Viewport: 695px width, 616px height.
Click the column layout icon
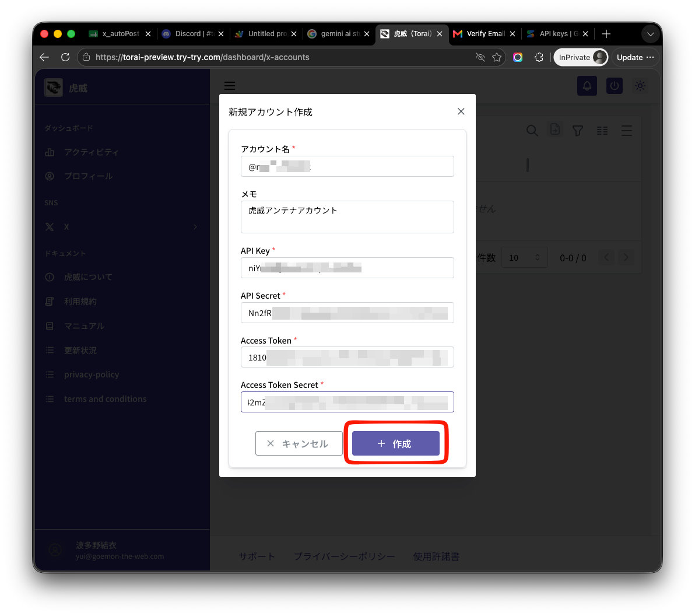pyautogui.click(x=602, y=131)
